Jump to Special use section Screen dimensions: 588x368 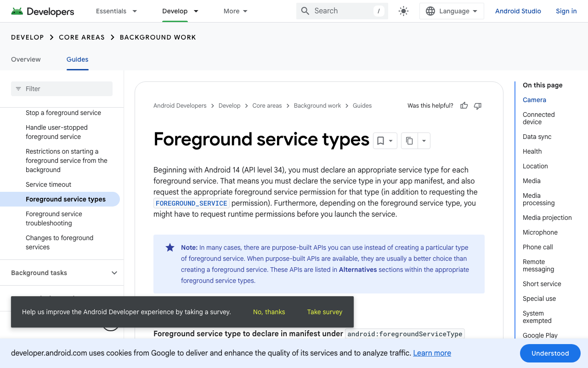pyautogui.click(x=539, y=299)
